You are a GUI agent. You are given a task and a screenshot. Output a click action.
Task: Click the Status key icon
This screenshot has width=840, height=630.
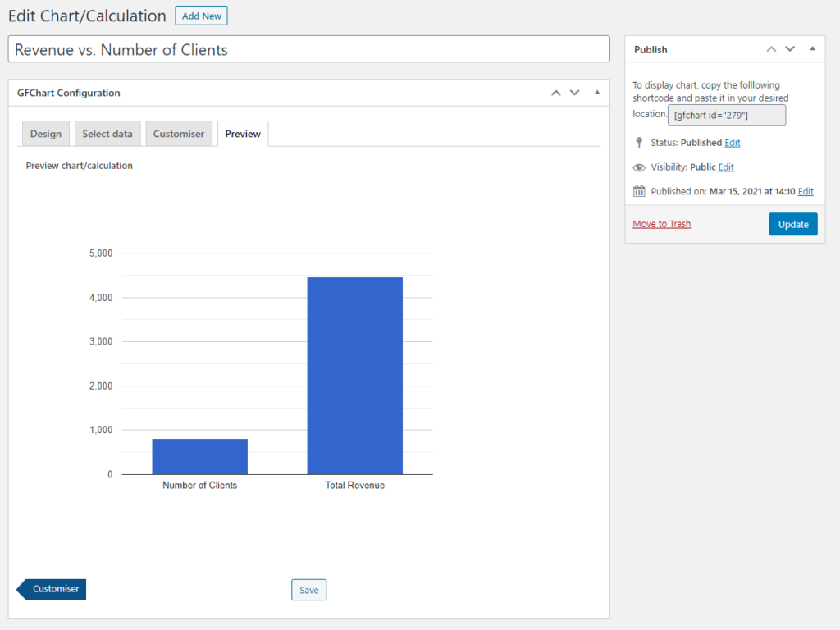pyautogui.click(x=639, y=142)
